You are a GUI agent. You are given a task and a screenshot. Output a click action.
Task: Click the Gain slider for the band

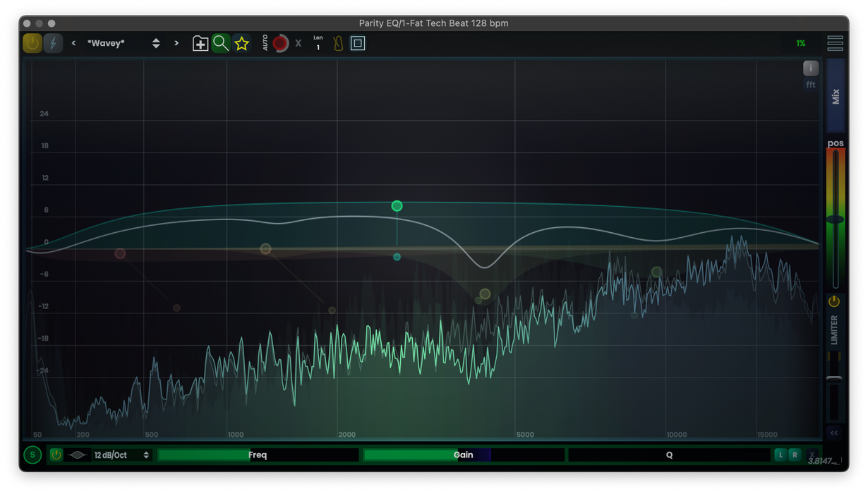tap(463, 455)
